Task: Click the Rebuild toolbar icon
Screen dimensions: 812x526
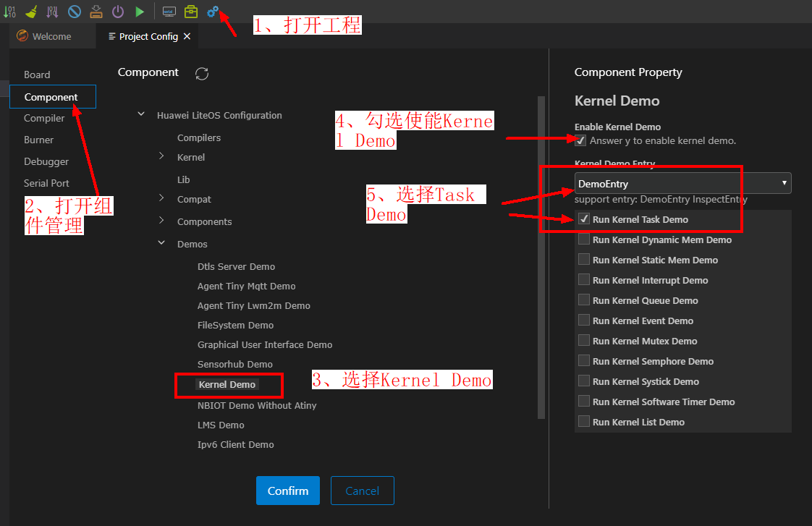Action: pos(52,12)
